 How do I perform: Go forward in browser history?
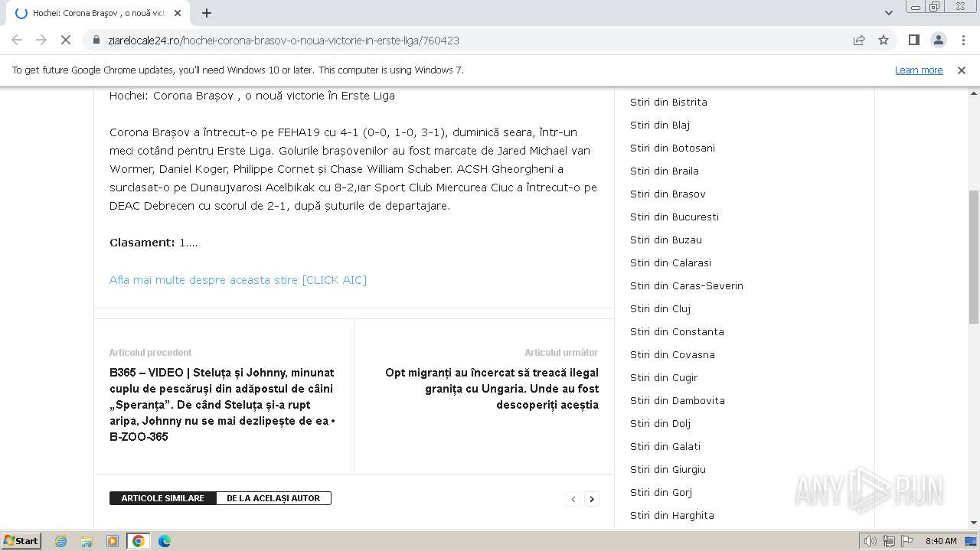point(41,40)
